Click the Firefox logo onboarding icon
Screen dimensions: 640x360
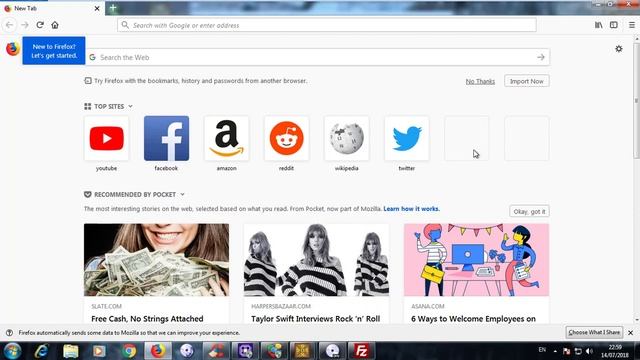click(13, 49)
